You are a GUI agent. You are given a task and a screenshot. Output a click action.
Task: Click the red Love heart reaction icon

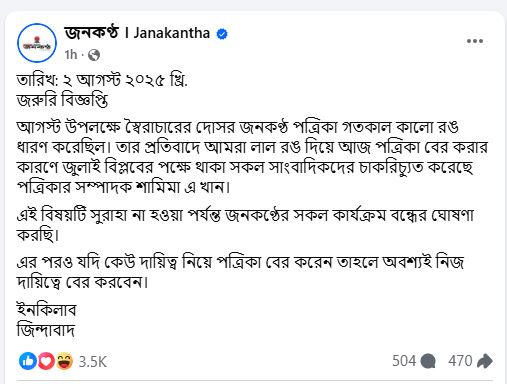click(x=46, y=361)
